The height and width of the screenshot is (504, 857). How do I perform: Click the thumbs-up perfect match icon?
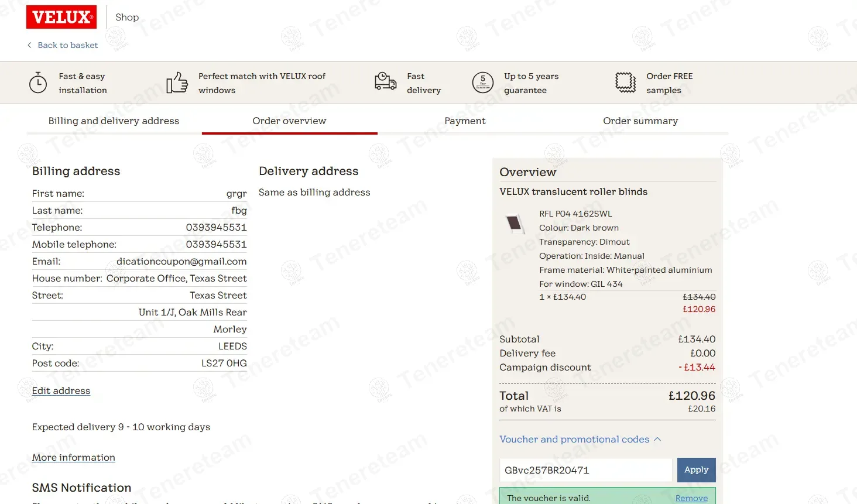pyautogui.click(x=177, y=83)
